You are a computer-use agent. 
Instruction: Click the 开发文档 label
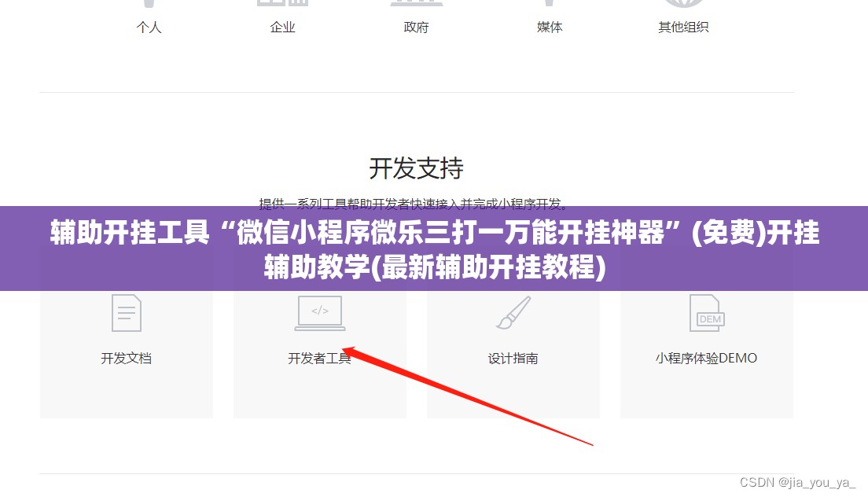click(127, 358)
